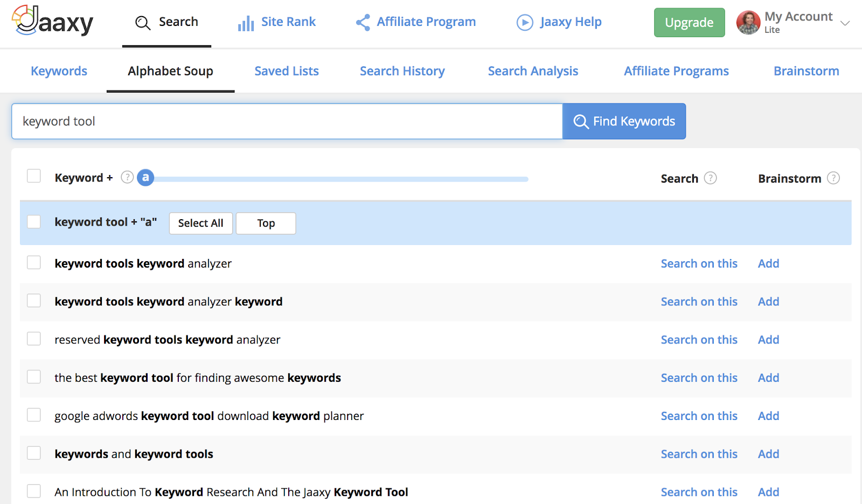Search on 'keyword tools keyword analyzer'
Screen dimensions: 862x504
click(x=699, y=263)
